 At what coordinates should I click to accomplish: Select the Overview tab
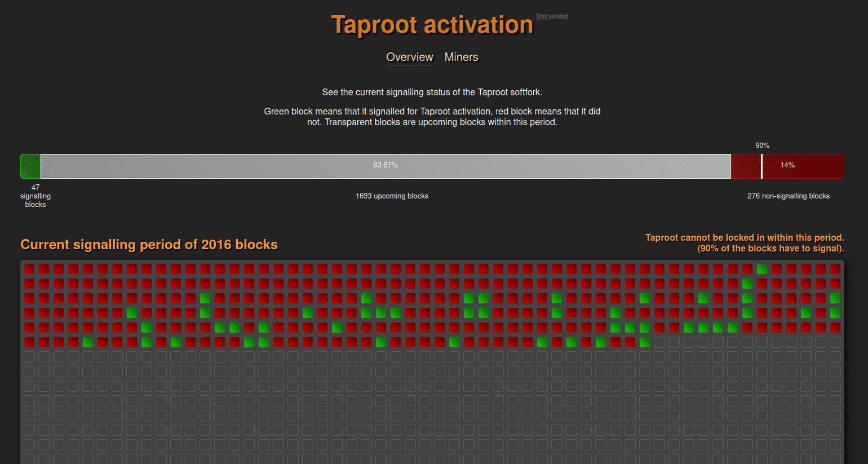point(410,57)
